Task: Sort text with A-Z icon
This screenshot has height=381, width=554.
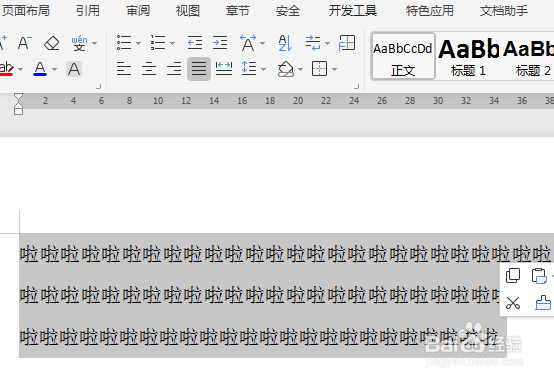Action: [x=285, y=43]
